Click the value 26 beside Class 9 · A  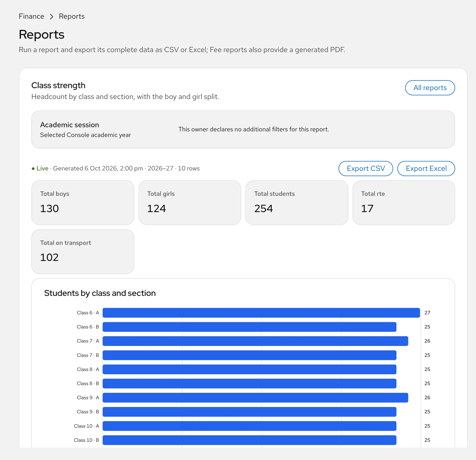(x=427, y=398)
